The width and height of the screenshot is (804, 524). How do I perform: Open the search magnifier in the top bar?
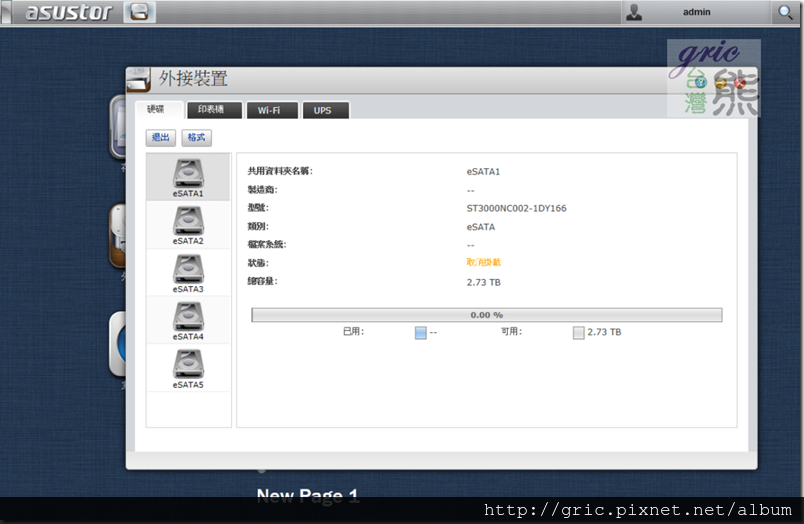pyautogui.click(x=785, y=12)
